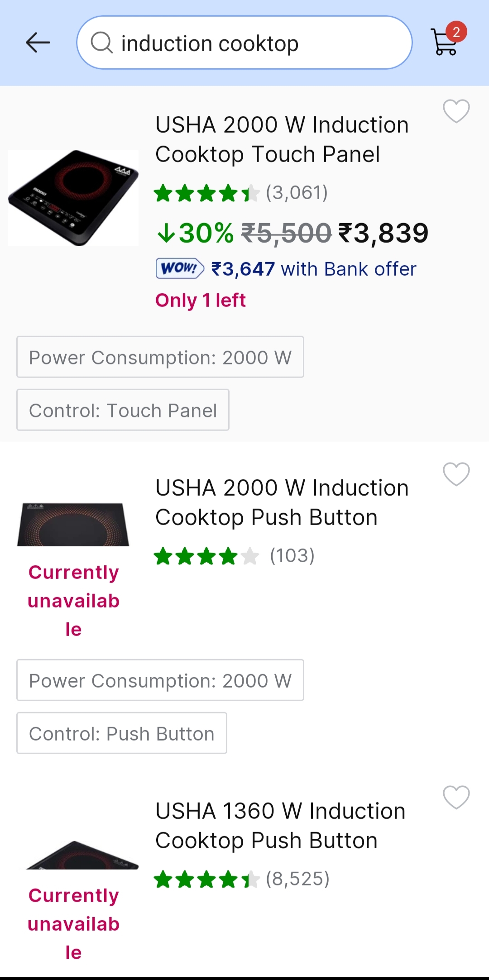This screenshot has height=980, width=489.
Task: Add USHA 1360 W cooktop to wishlist
Action: point(456,797)
